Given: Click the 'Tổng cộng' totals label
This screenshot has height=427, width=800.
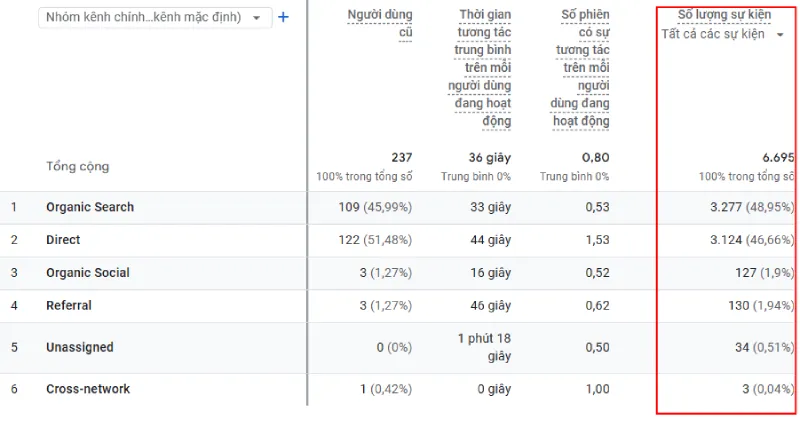Looking at the screenshot, I should (78, 166).
